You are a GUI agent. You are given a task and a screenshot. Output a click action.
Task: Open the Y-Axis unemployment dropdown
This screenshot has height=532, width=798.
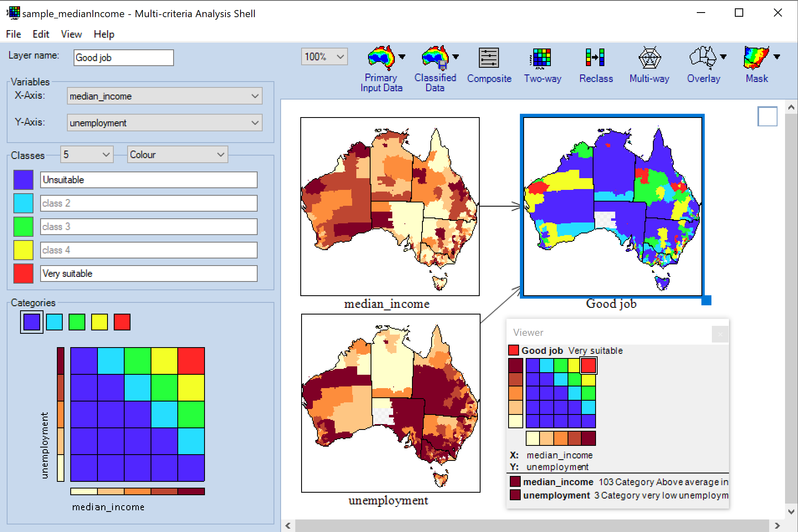coord(164,123)
